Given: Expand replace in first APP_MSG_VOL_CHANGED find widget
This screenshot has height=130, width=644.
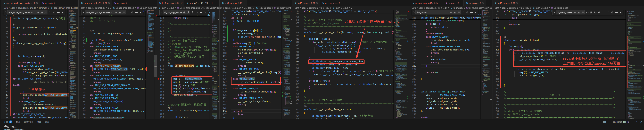Looking at the screenshot, I should [6, 12].
